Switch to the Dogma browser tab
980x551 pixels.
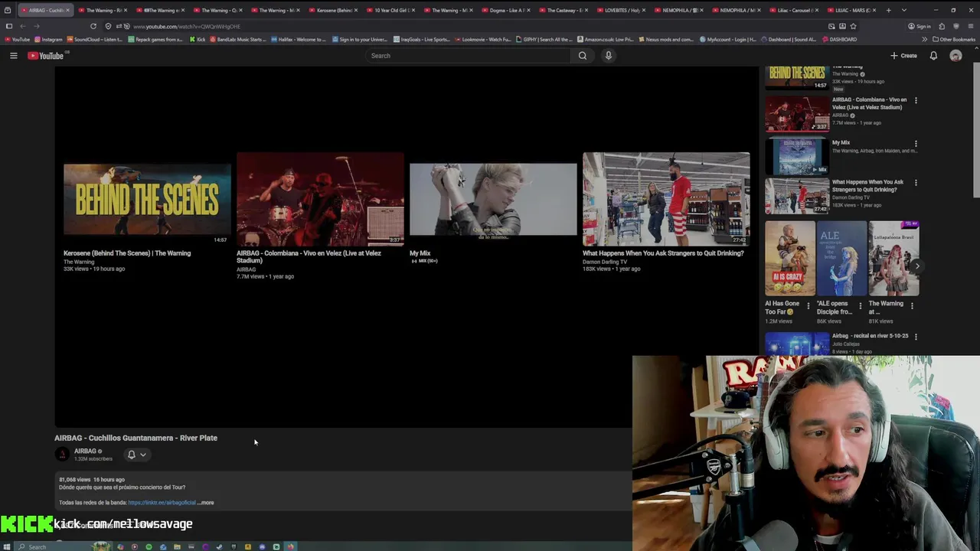point(507,10)
